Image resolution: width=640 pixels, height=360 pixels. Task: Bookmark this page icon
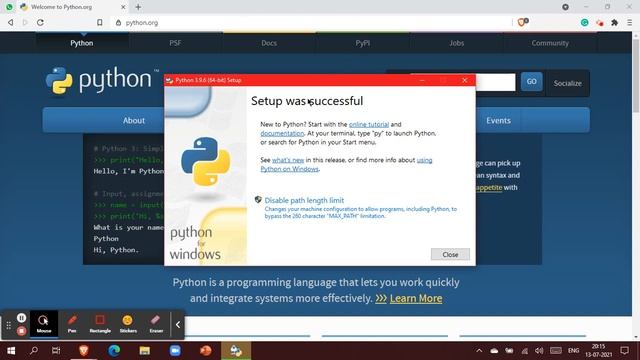tap(100, 22)
